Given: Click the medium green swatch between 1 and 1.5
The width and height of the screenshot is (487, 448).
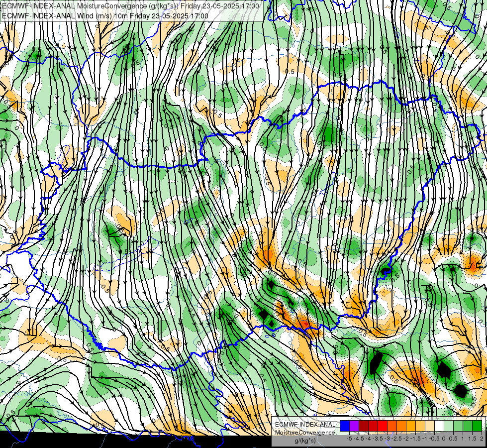Looking at the screenshot, I should click(x=468, y=426).
